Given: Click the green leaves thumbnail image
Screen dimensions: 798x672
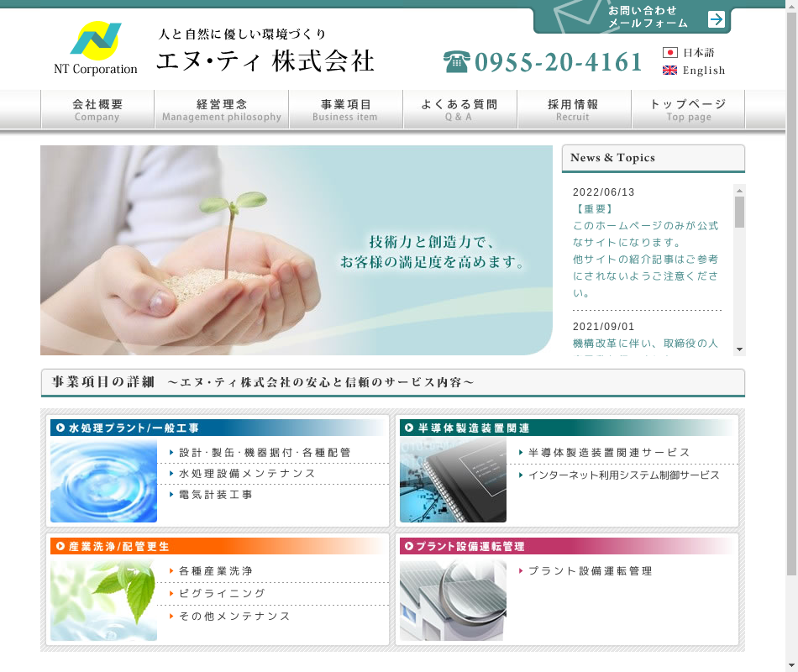Looking at the screenshot, I should [x=103, y=600].
